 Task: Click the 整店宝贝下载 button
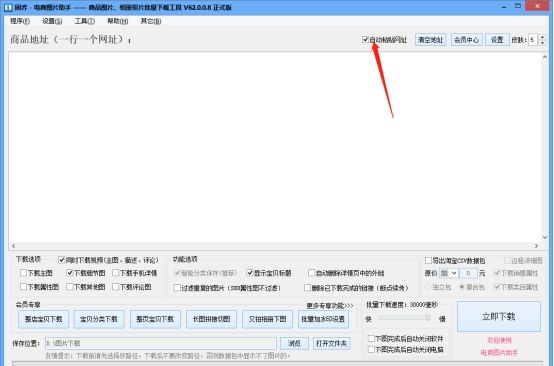43,319
